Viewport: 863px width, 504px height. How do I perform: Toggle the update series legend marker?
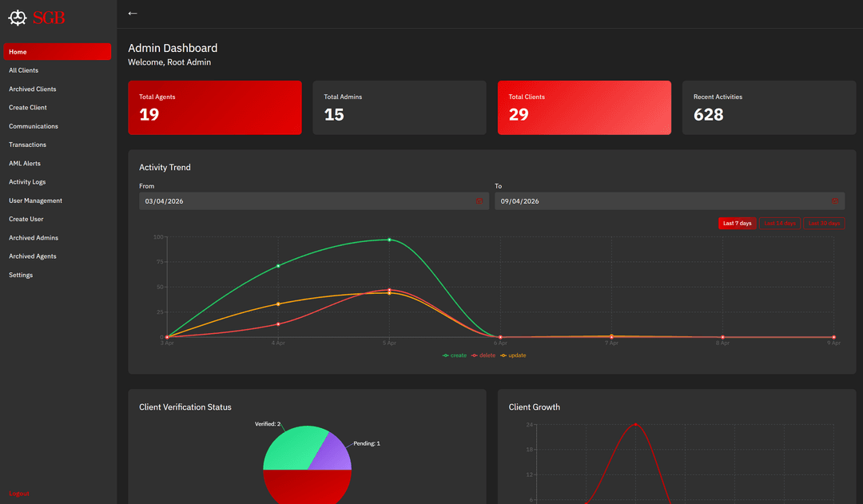503,355
